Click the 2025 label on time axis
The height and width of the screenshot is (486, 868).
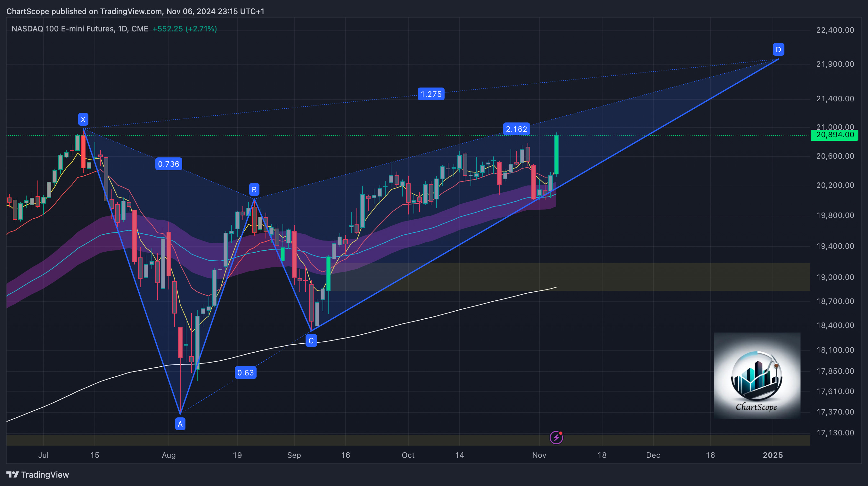pos(773,455)
